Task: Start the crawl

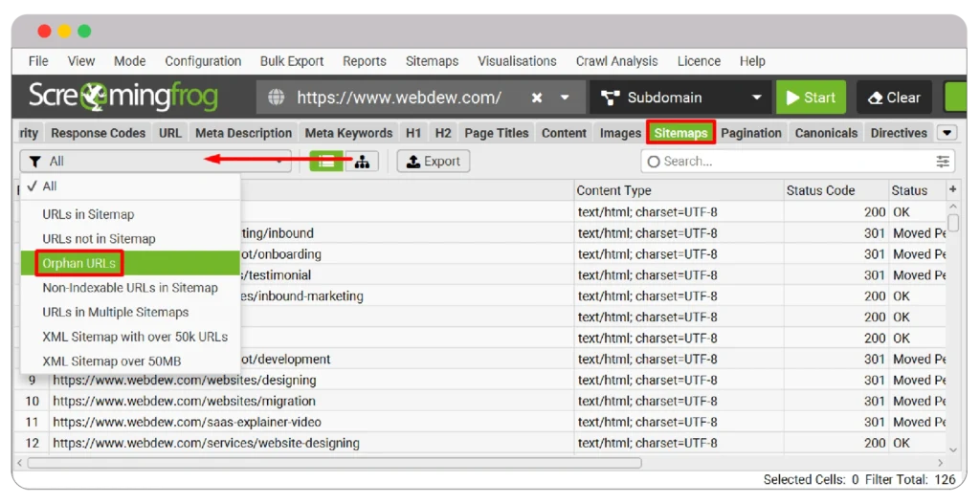Action: point(811,98)
